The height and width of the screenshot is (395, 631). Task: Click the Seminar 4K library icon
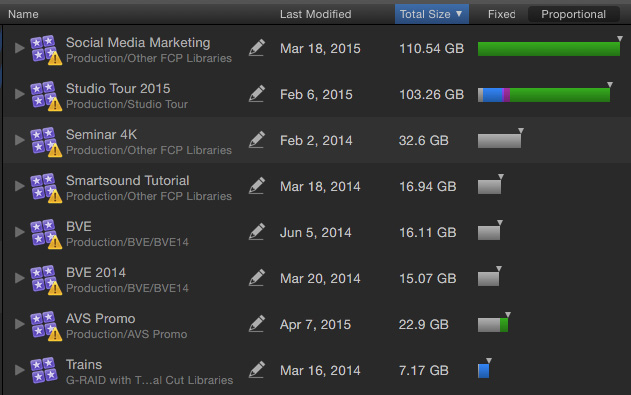pyautogui.click(x=45, y=141)
